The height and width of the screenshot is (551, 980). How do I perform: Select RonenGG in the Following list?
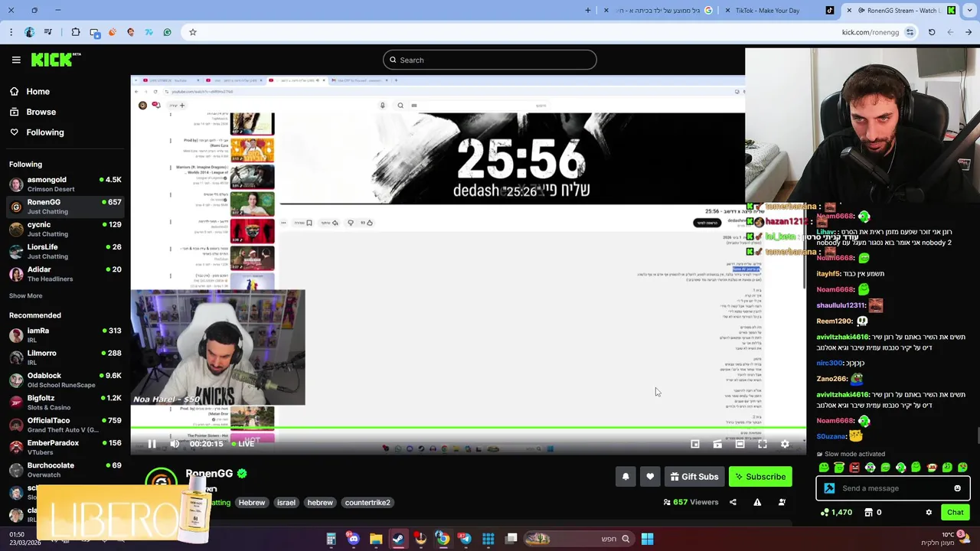[65, 207]
